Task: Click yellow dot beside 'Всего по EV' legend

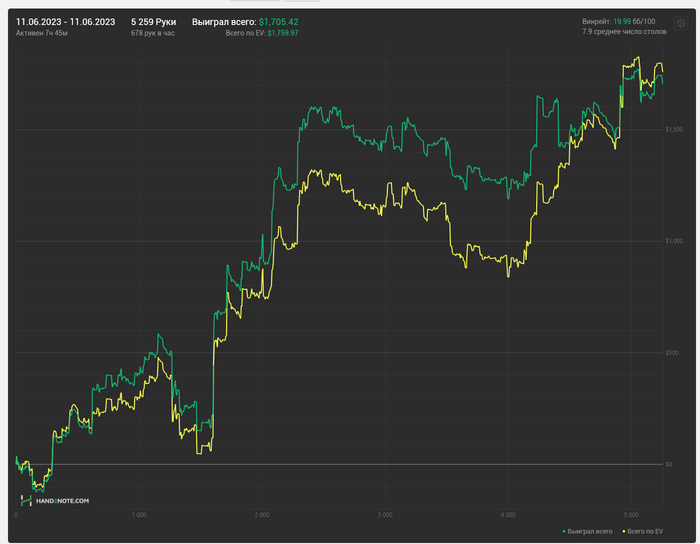Action: tap(624, 531)
